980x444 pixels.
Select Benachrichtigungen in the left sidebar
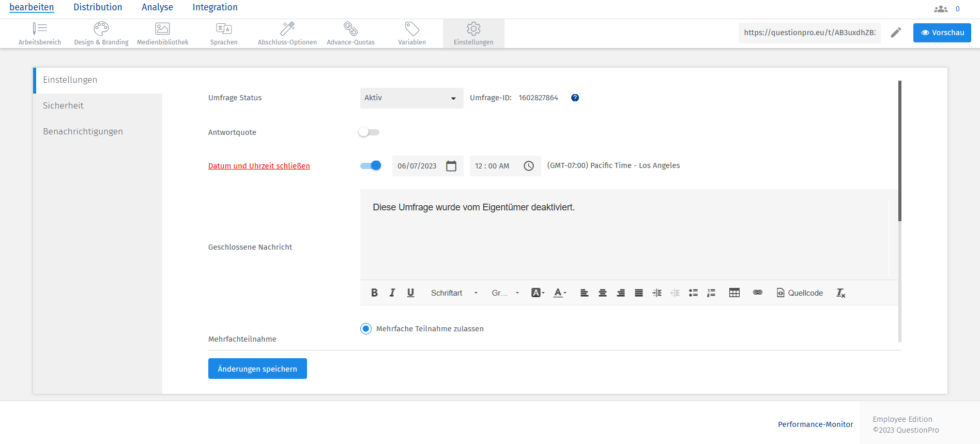pos(98,132)
